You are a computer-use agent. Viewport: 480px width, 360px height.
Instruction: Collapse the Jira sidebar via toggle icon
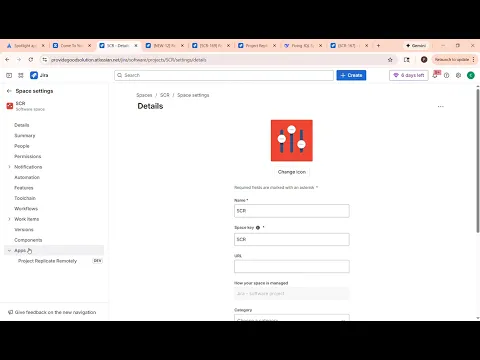click(9, 75)
